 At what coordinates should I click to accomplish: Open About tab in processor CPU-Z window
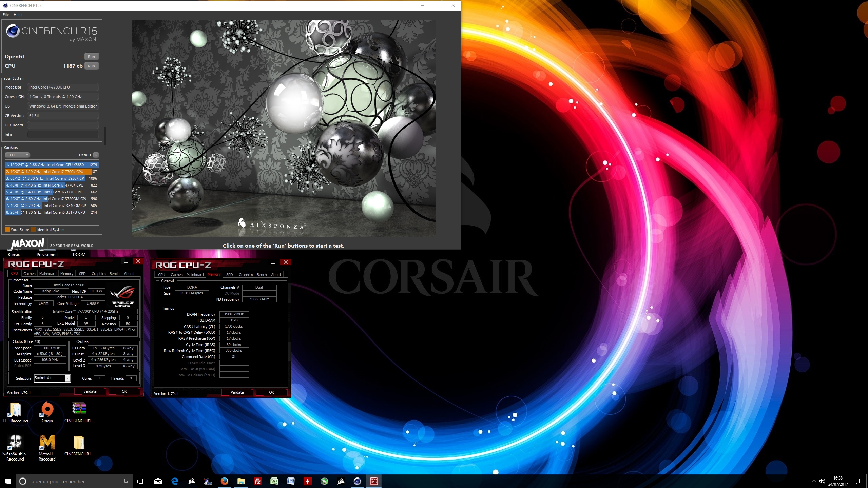(x=129, y=274)
